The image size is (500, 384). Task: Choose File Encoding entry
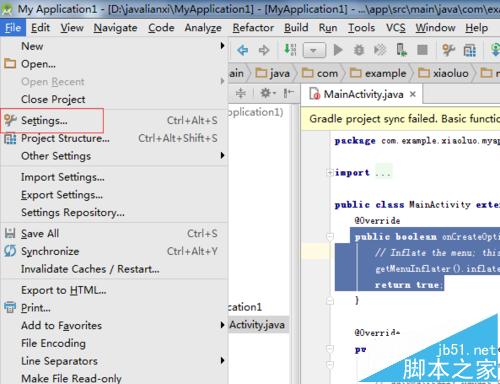tap(114, 343)
